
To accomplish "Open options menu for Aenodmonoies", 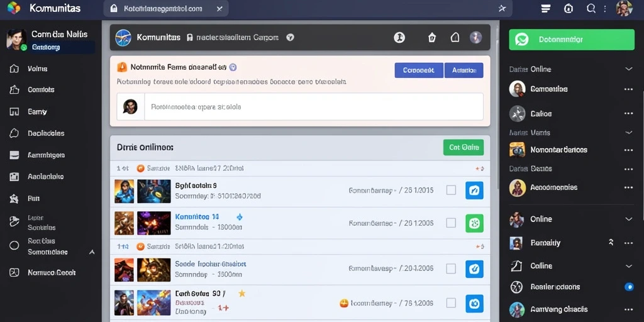I will tap(628, 187).
